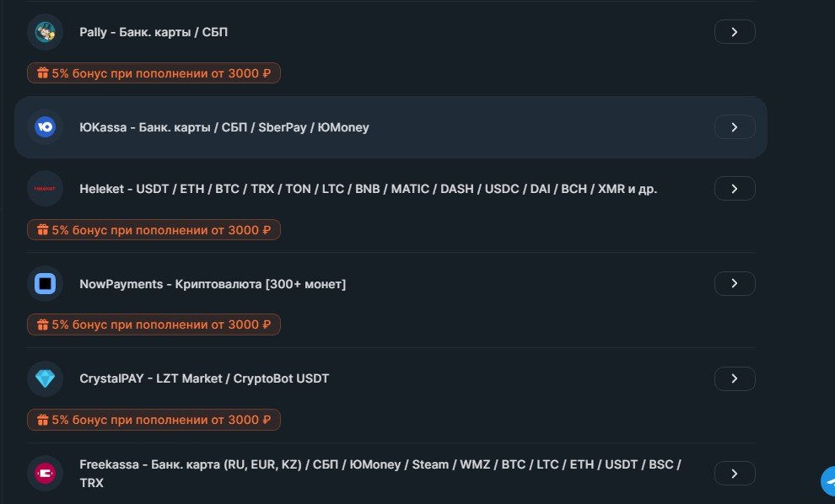The image size is (835, 504).
Task: Click the 5% bonus badge under CrystalPAY
Action: tap(154, 420)
